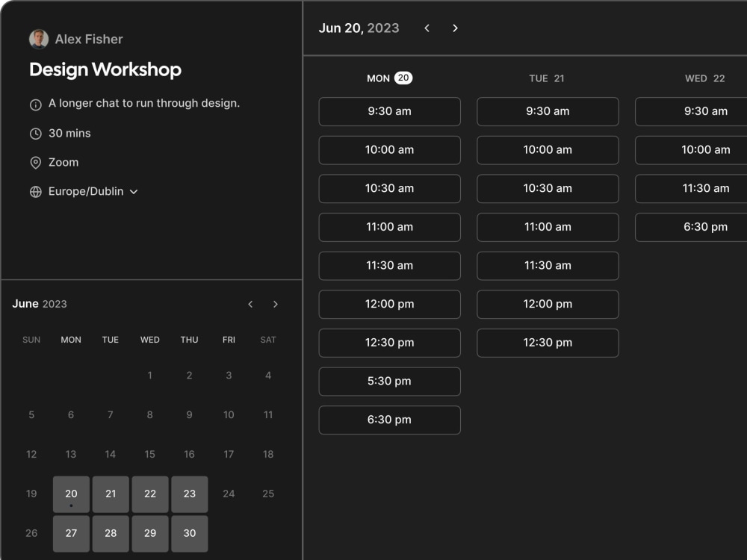Select June 27 in the mini calendar
The image size is (747, 560).
click(x=71, y=534)
